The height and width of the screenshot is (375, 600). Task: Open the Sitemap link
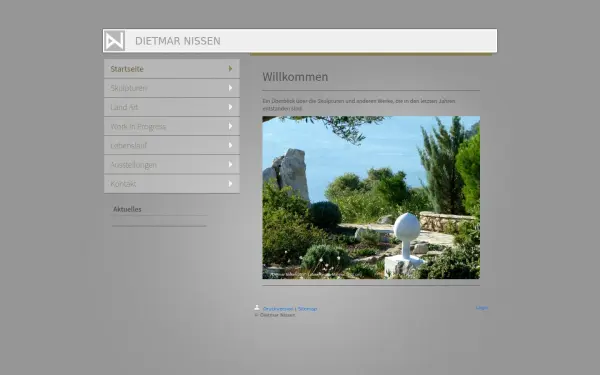(308, 309)
